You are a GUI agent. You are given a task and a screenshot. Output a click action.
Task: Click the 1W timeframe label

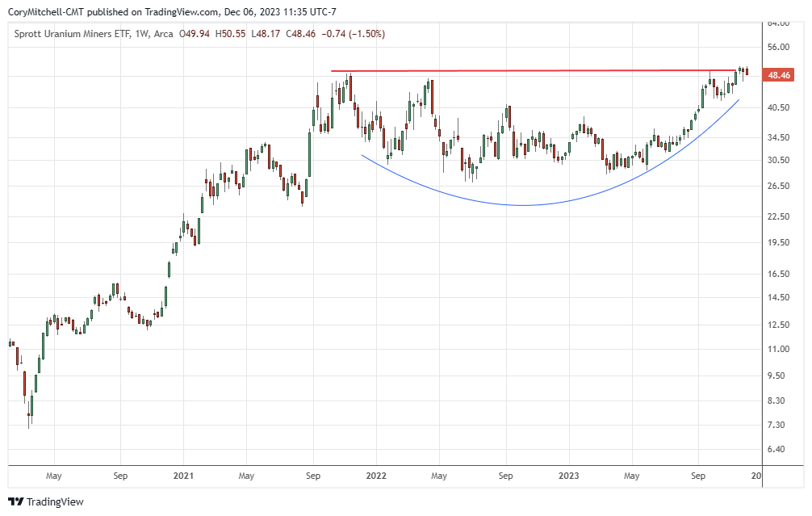142,34
